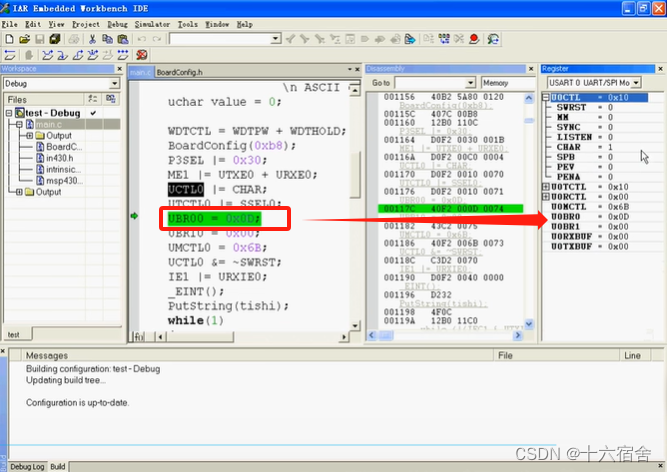Open the toolbar search combo box dropdown
Image resolution: width=667 pixels, height=472 pixels.
276,39
